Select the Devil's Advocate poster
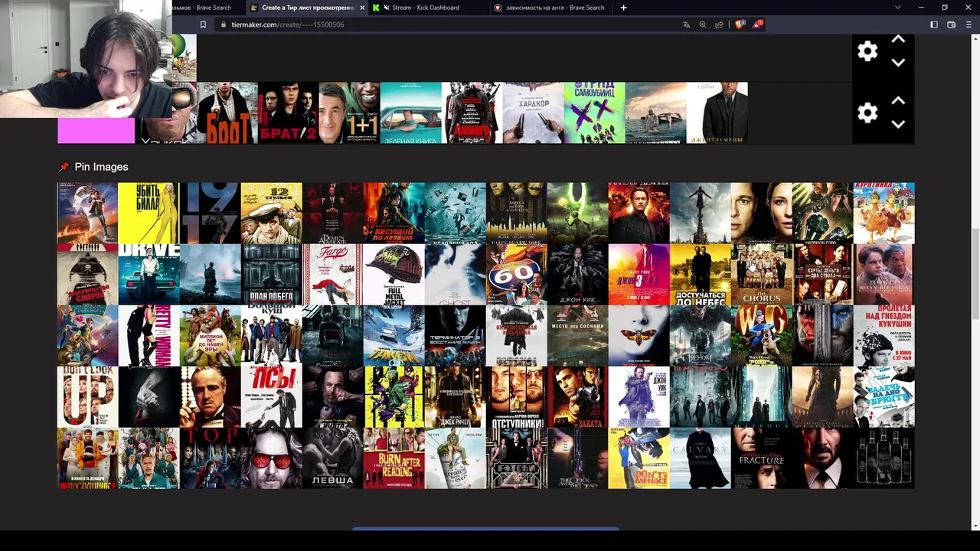The width and height of the screenshot is (980, 551). pyautogui.click(x=333, y=213)
